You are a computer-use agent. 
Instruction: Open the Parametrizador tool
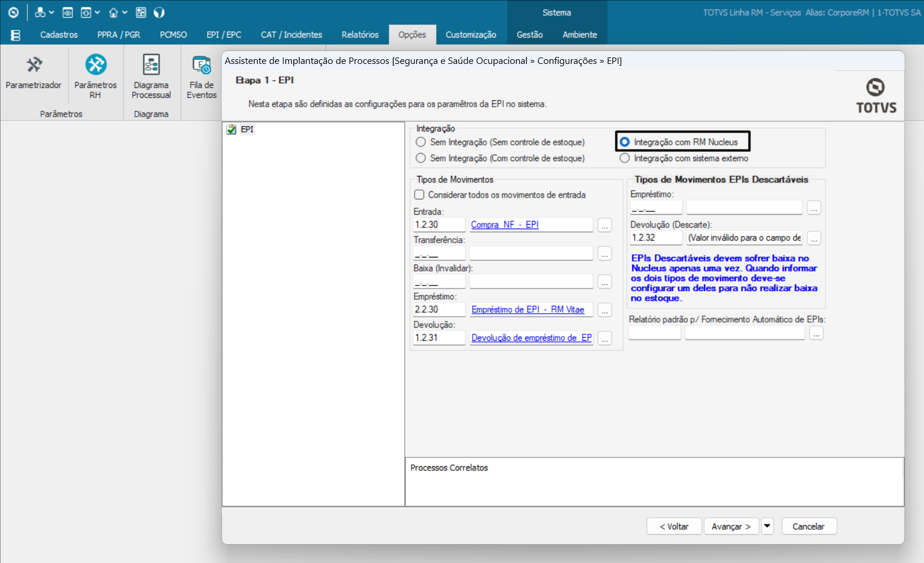(33, 73)
